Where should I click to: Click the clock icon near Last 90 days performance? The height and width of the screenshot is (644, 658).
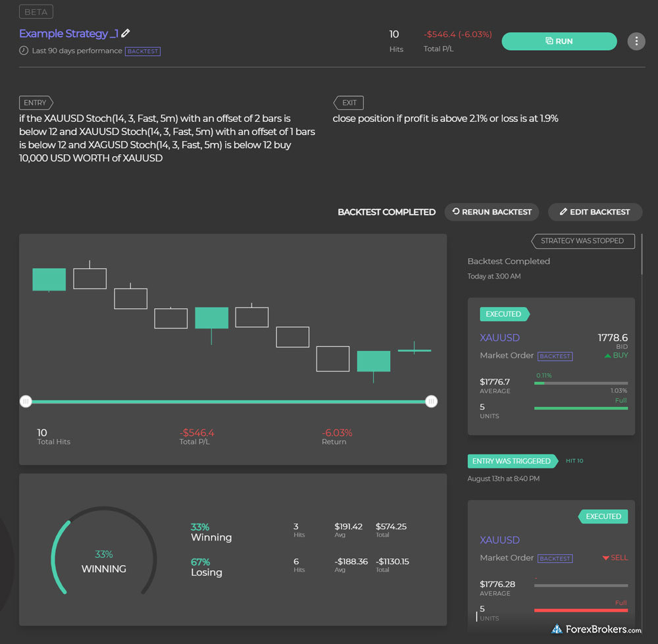tap(24, 51)
